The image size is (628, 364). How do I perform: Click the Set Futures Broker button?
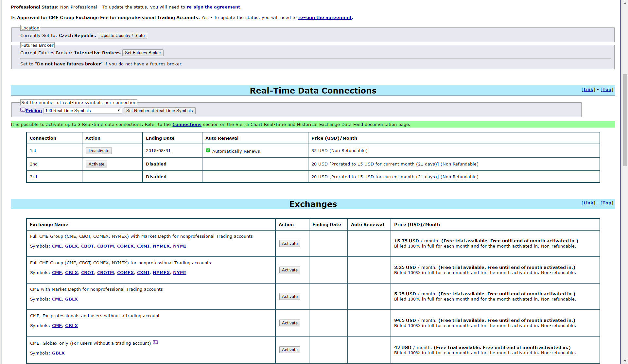coord(143,53)
